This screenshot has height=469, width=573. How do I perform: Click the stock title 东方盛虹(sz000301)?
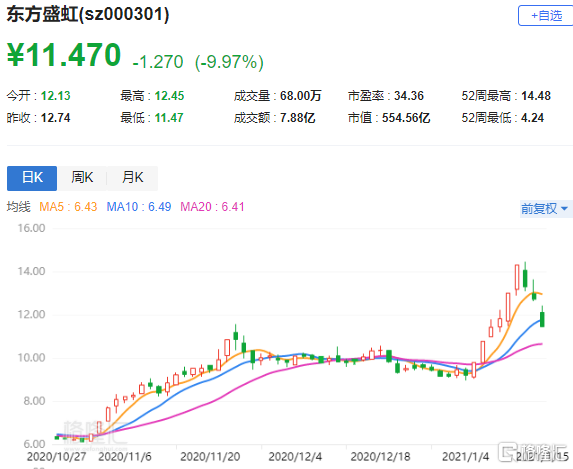click(x=88, y=15)
